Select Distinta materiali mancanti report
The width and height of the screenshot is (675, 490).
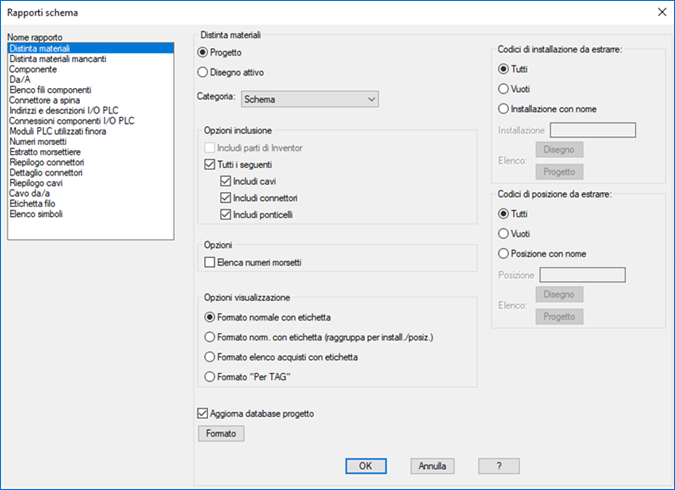58,59
